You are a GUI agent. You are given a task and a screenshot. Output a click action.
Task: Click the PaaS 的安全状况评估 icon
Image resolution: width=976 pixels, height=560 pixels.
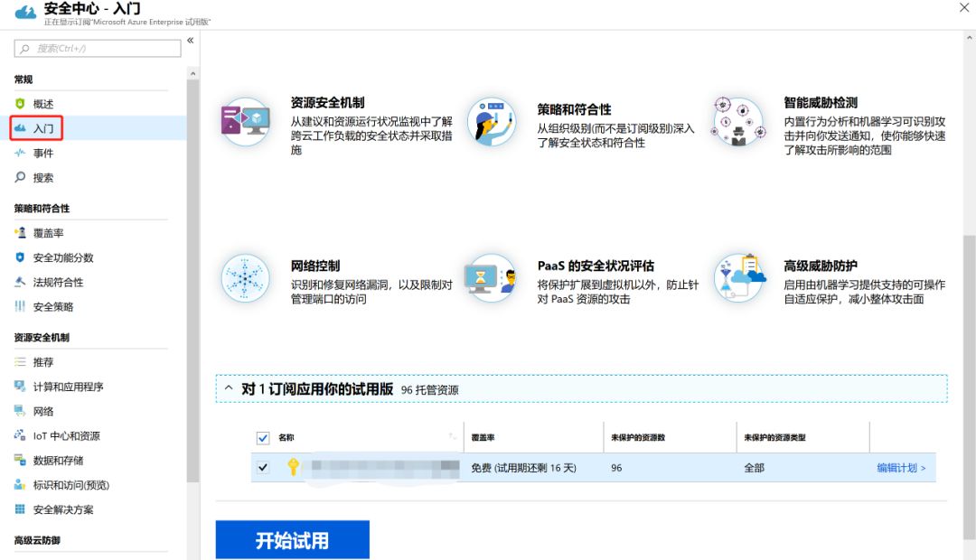(x=492, y=277)
